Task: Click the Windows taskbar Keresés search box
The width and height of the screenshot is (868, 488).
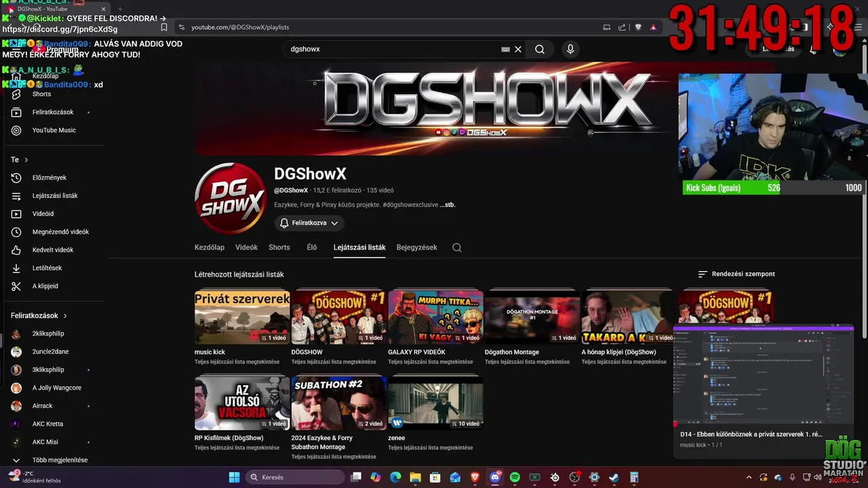Action: tap(295, 477)
